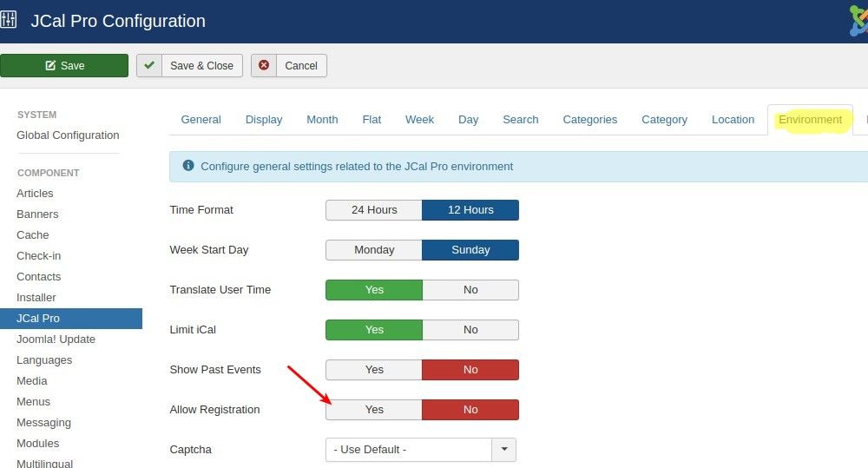
Task: Disable Translate User Time with No
Action: pyautogui.click(x=470, y=290)
